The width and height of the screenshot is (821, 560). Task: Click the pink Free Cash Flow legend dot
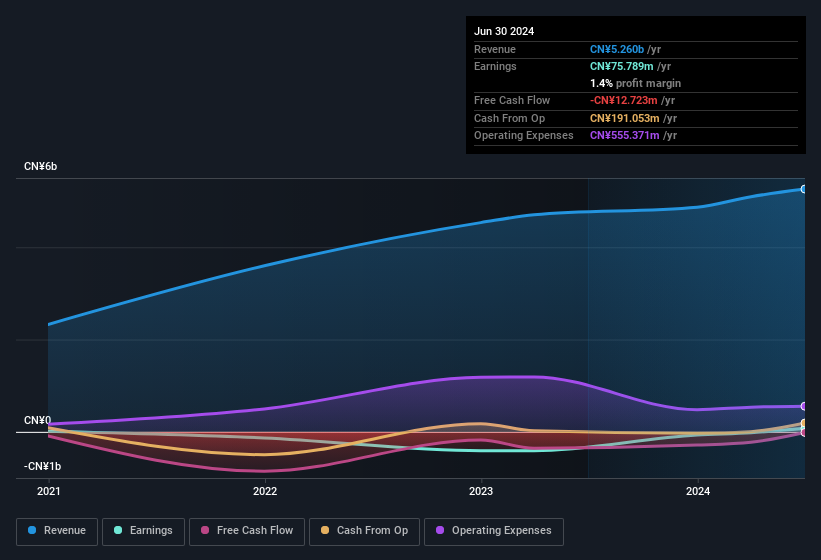205,530
